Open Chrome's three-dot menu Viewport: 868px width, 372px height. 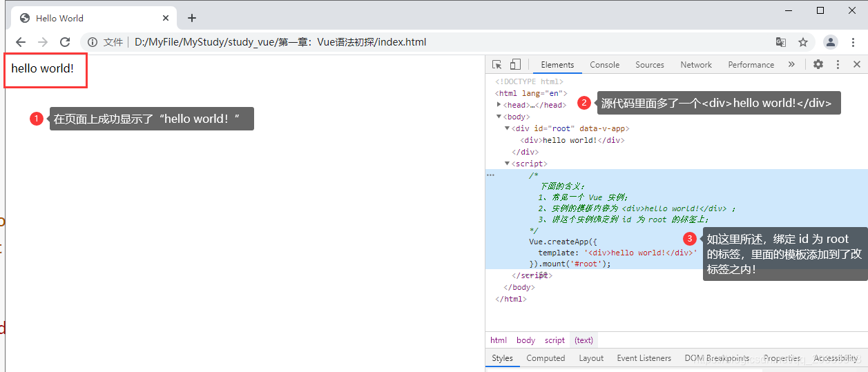tap(853, 42)
